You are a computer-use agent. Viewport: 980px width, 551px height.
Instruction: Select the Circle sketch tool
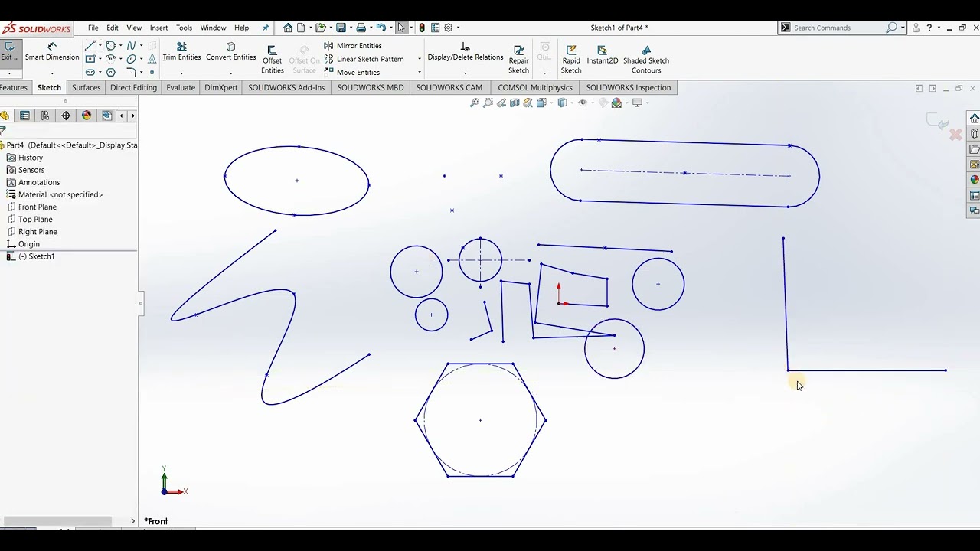111,46
